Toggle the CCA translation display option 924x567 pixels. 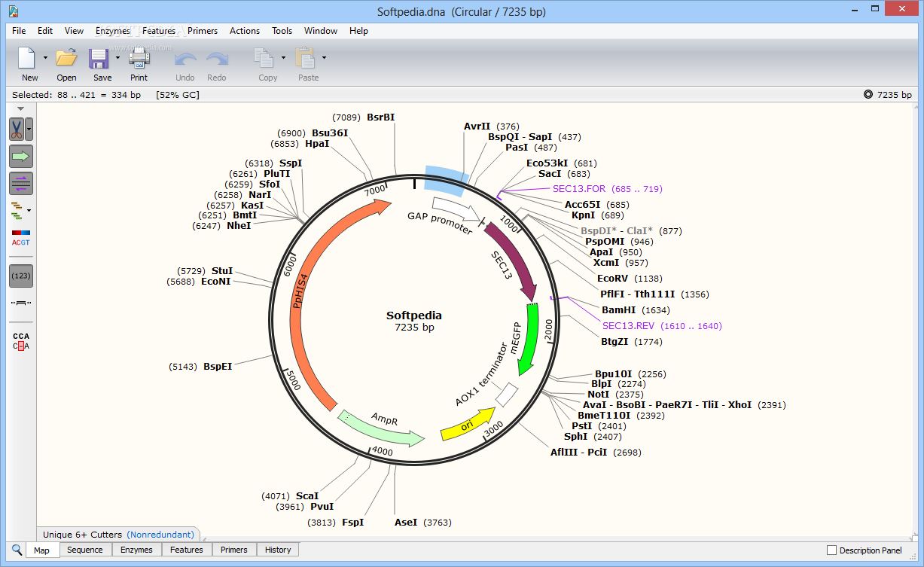tap(20, 339)
